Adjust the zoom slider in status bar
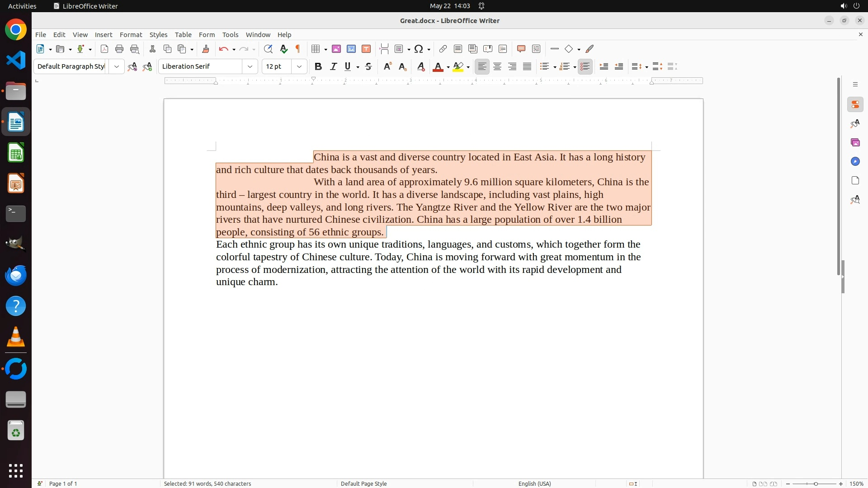The width and height of the screenshot is (868, 488). pyautogui.click(x=816, y=484)
